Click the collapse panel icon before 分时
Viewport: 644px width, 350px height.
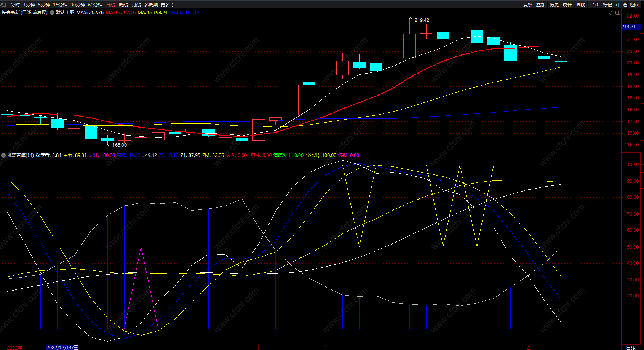[x=4, y=5]
